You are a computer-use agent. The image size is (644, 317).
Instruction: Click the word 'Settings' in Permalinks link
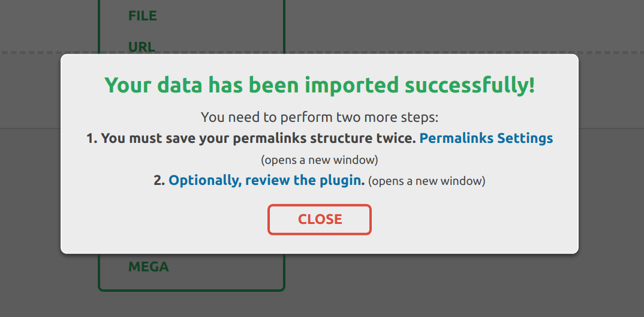(525, 138)
